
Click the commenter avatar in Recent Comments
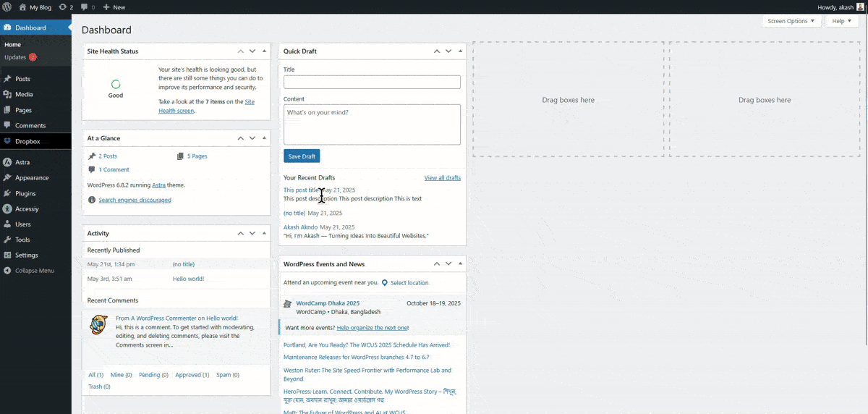98,324
